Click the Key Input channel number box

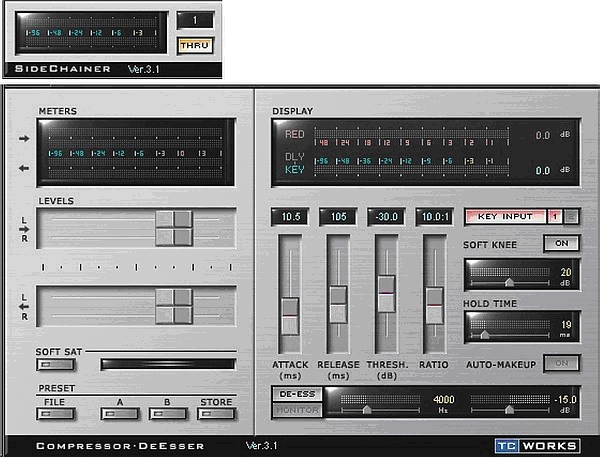(554, 216)
